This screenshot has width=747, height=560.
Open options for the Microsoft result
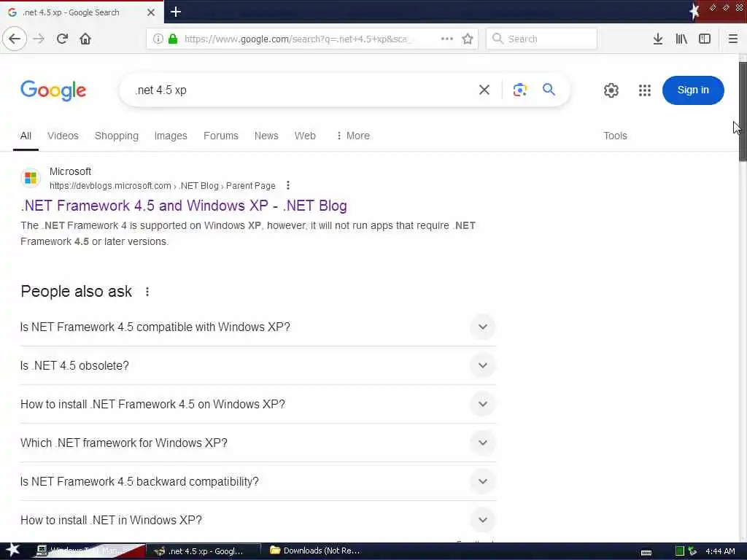click(x=287, y=185)
